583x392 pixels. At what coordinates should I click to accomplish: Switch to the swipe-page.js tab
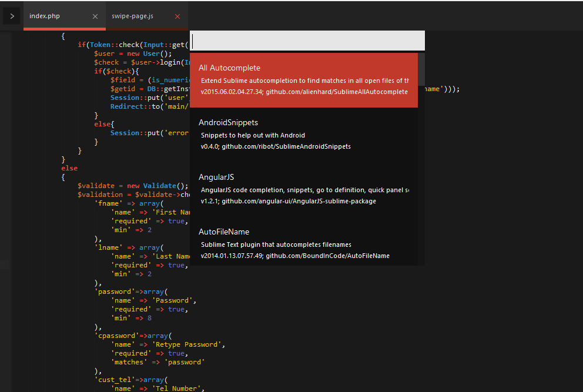pyautogui.click(x=133, y=16)
